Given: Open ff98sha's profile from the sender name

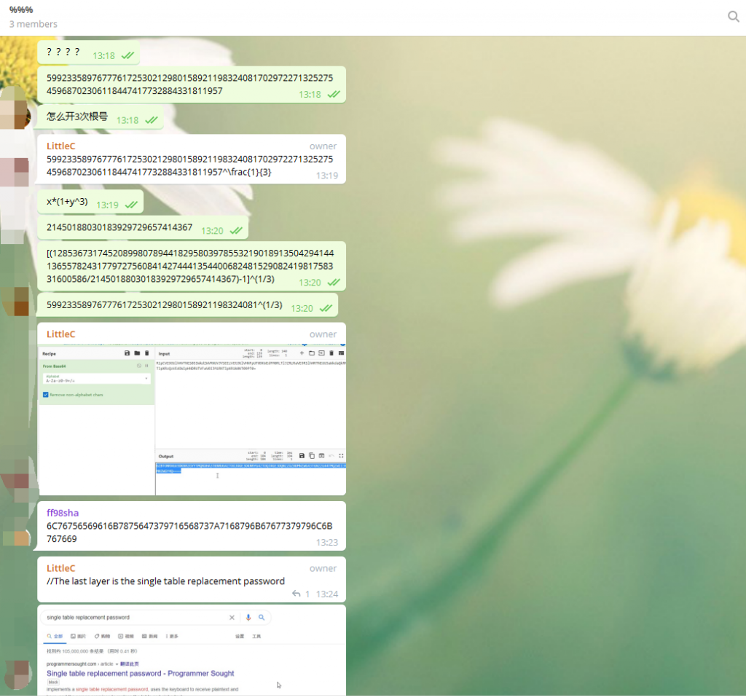Looking at the screenshot, I should coord(63,513).
